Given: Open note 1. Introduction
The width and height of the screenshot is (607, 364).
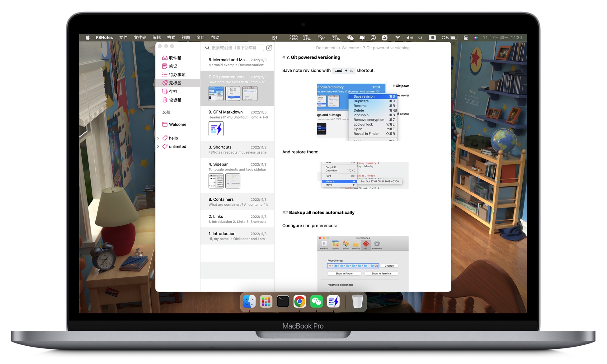Looking at the screenshot, I should click(238, 236).
